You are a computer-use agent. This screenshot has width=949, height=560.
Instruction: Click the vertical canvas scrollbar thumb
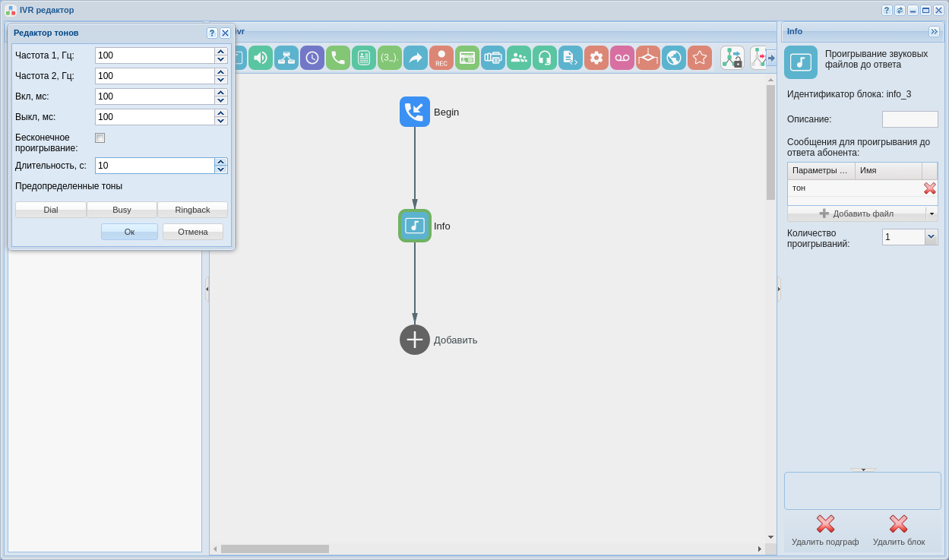tap(770, 142)
